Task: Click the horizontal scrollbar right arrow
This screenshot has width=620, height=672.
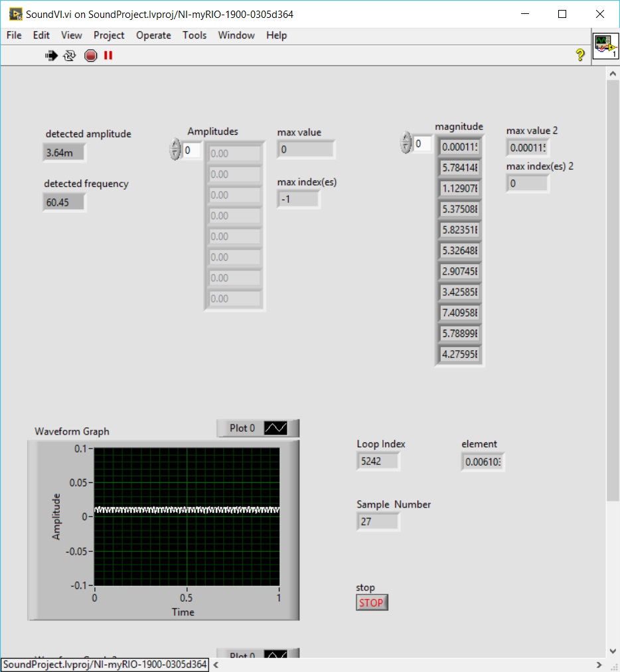Action: point(599,665)
